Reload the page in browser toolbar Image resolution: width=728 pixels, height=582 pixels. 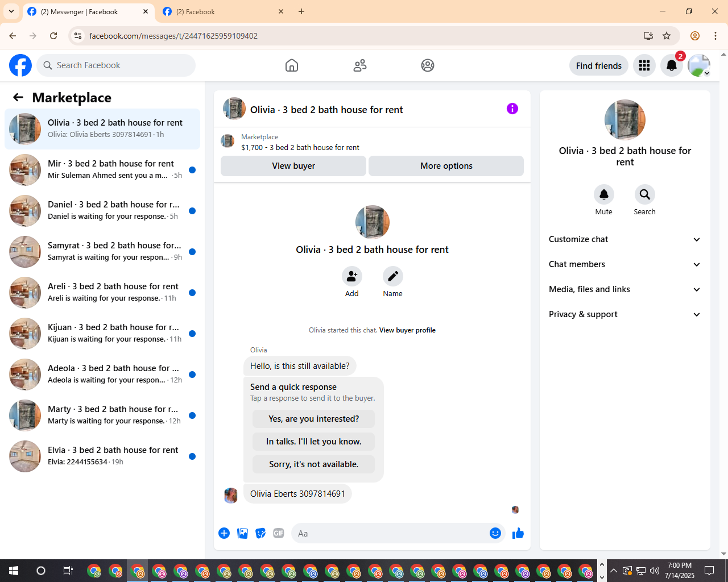tap(53, 36)
